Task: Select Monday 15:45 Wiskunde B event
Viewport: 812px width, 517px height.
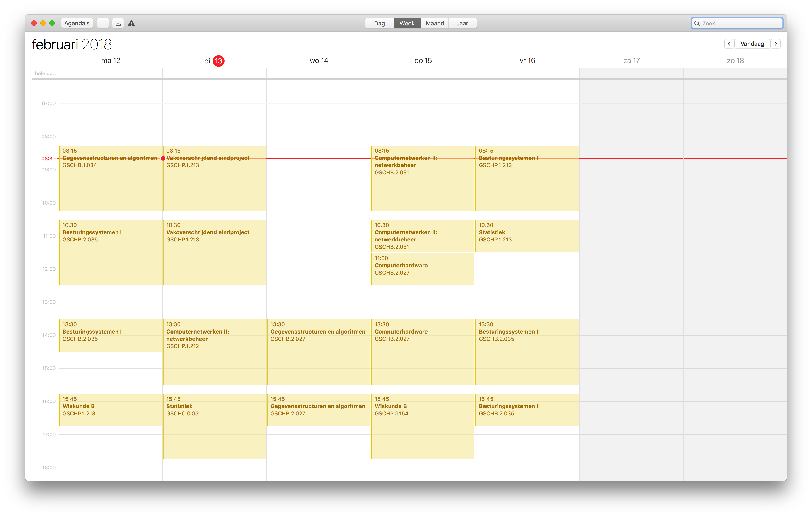Action: 110,410
